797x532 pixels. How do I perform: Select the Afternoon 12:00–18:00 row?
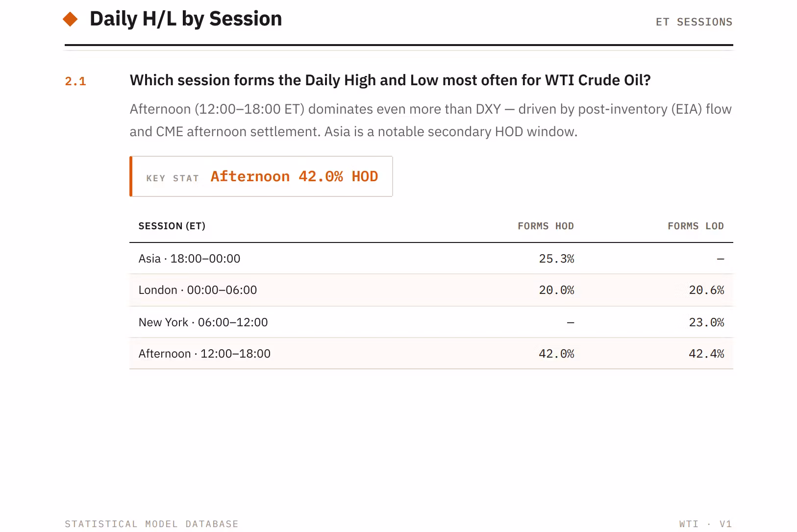(x=431, y=354)
